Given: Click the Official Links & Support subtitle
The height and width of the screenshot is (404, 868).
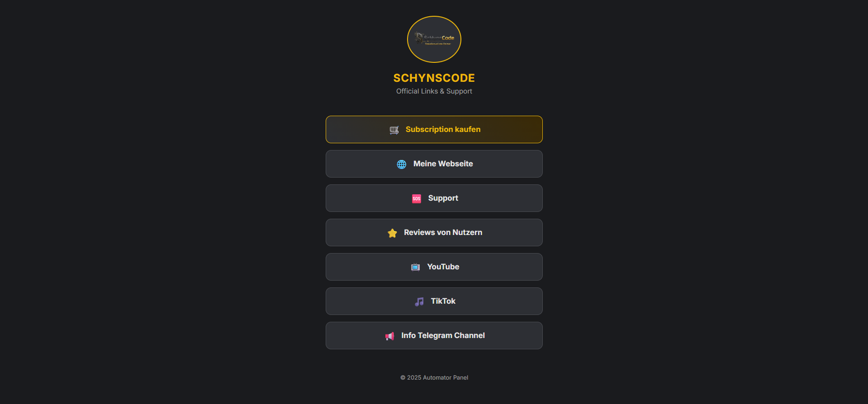Looking at the screenshot, I should (x=434, y=91).
